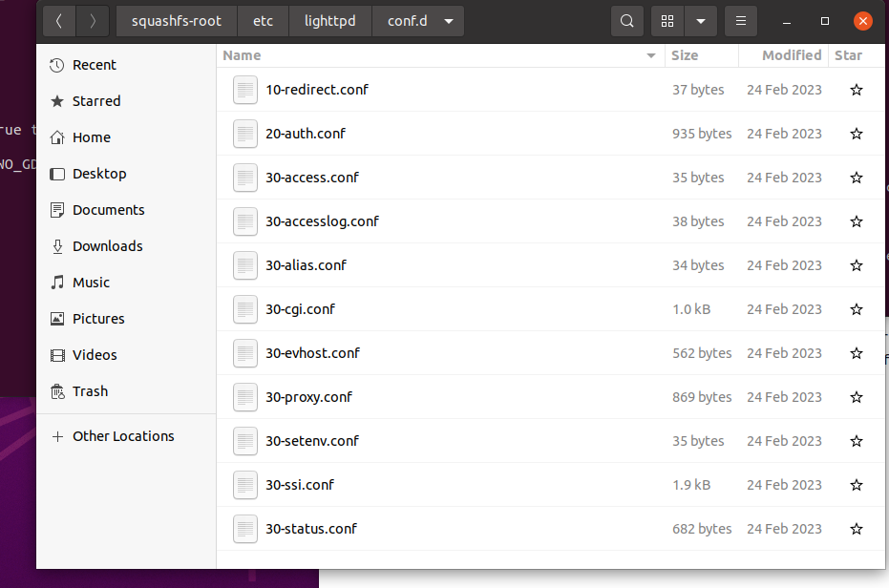Open the hamburger menu button
Viewport: 889px width, 588px height.
[741, 21]
